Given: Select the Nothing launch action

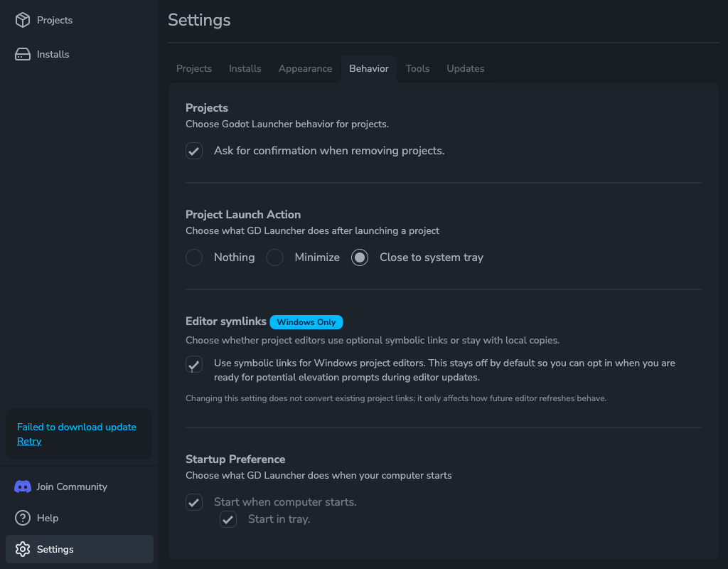Looking at the screenshot, I should (x=194, y=257).
